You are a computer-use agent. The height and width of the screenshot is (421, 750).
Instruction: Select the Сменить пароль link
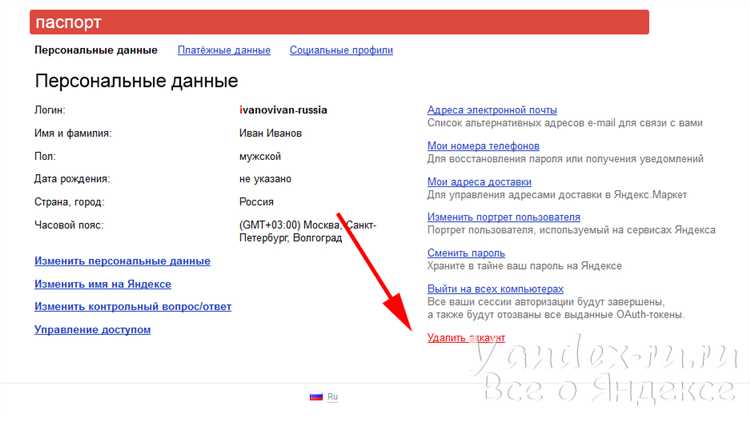pyautogui.click(x=466, y=253)
